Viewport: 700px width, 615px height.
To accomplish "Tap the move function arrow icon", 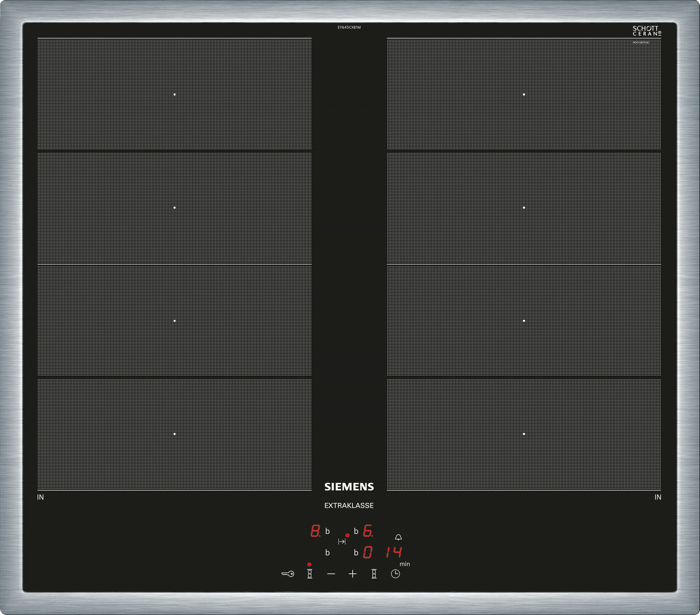I will click(x=342, y=542).
